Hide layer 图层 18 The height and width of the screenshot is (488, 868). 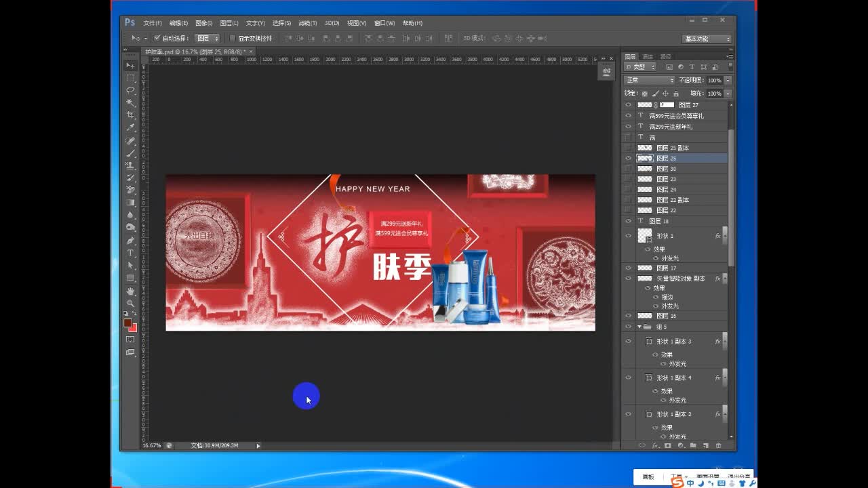(628, 221)
